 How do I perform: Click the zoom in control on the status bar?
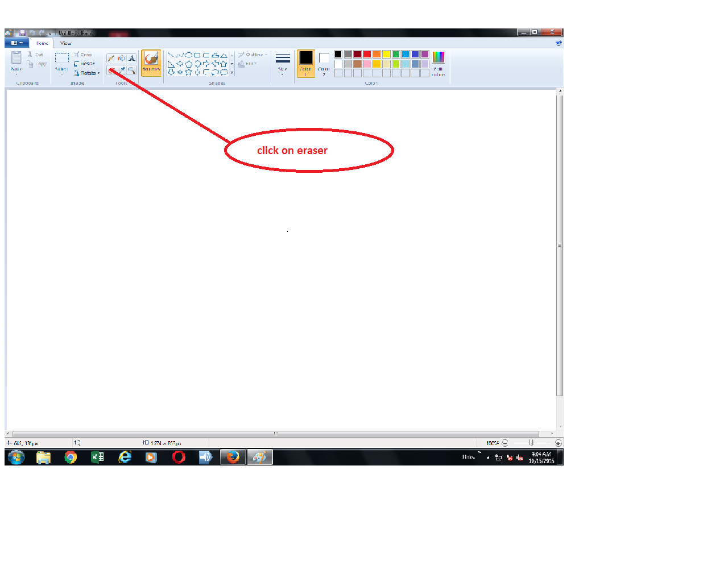(558, 443)
